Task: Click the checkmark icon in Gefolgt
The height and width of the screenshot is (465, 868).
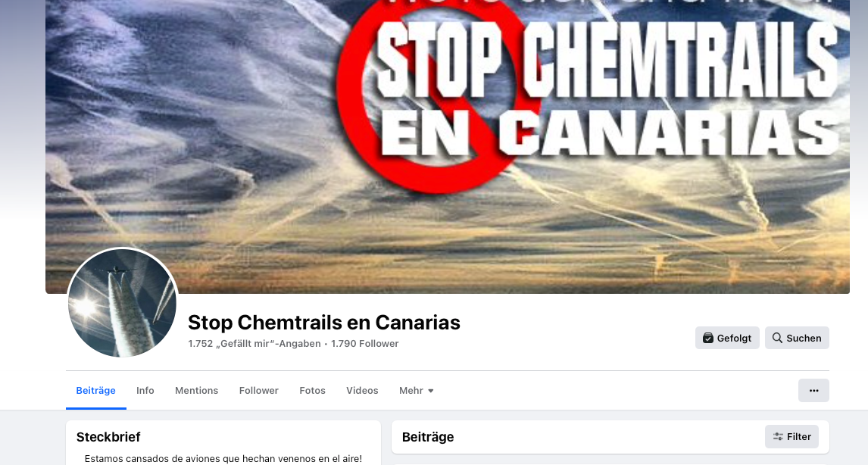Action: click(x=708, y=338)
